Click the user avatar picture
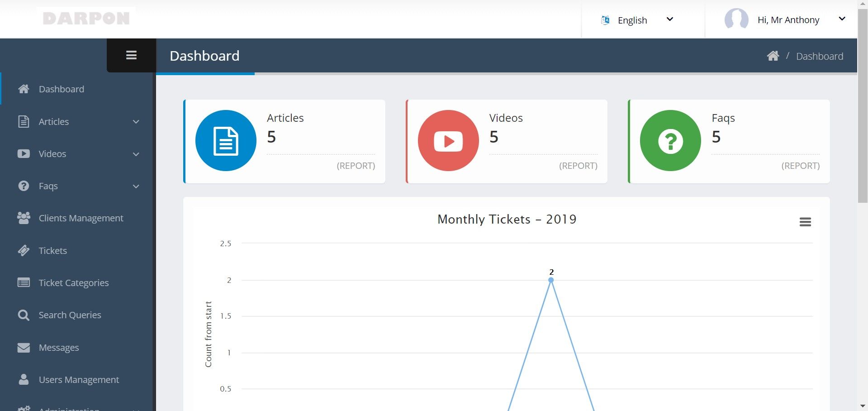Viewport: 868px width, 411px height. pyautogui.click(x=736, y=19)
